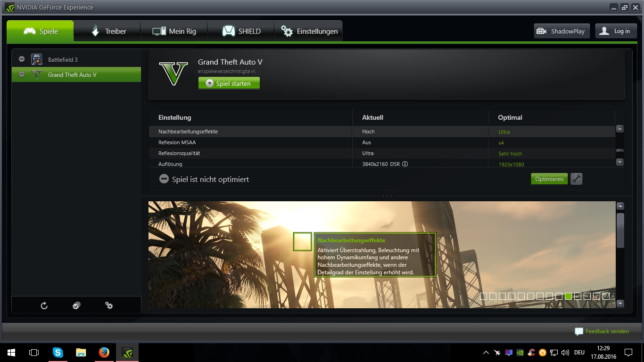The height and width of the screenshot is (362, 644).
Task: Click the minus status icon next to Battlefield 3
Action: [22, 59]
